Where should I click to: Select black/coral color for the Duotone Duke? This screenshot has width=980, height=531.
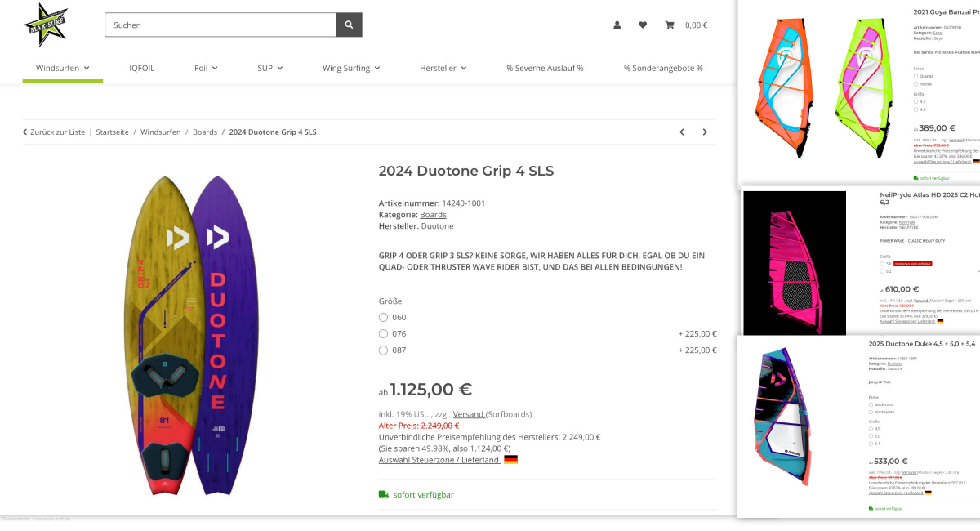pos(871,404)
